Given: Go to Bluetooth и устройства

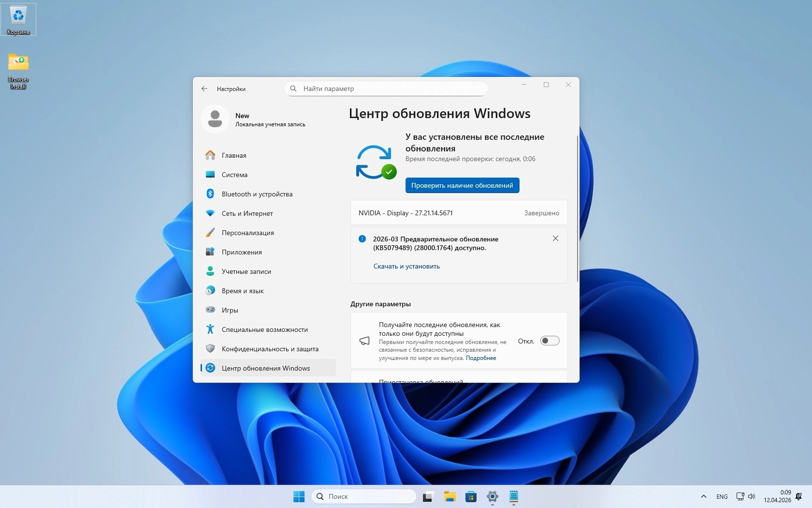Looking at the screenshot, I should [268, 194].
